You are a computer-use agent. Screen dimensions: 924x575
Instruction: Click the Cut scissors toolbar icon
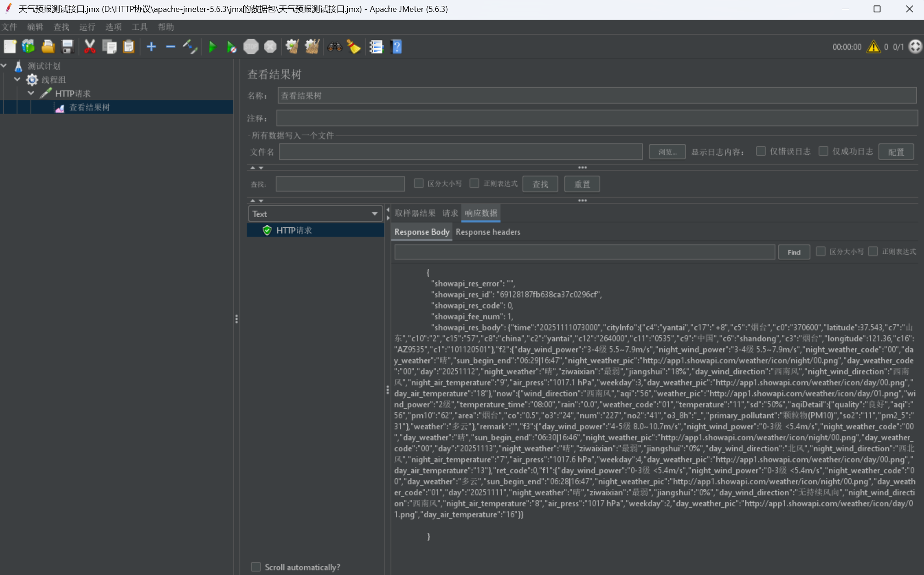pos(90,47)
